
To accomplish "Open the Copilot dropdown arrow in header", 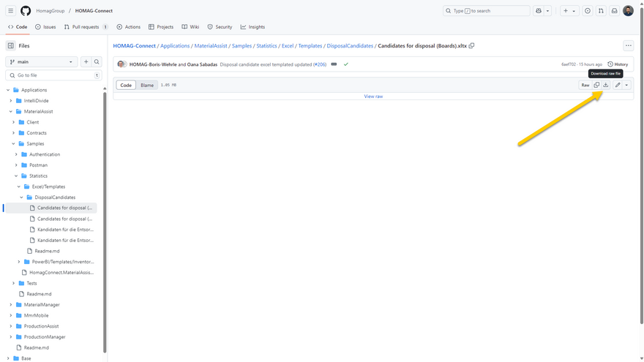I will [x=547, y=11].
